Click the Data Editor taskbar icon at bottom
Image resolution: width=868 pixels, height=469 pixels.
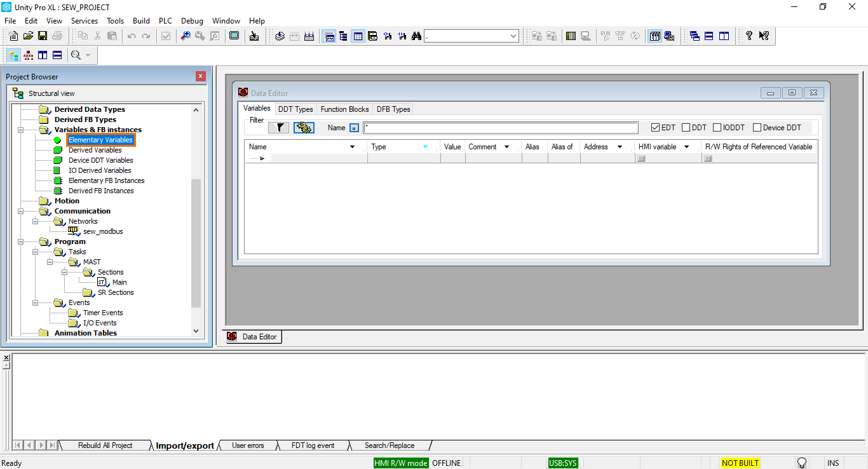coord(252,337)
